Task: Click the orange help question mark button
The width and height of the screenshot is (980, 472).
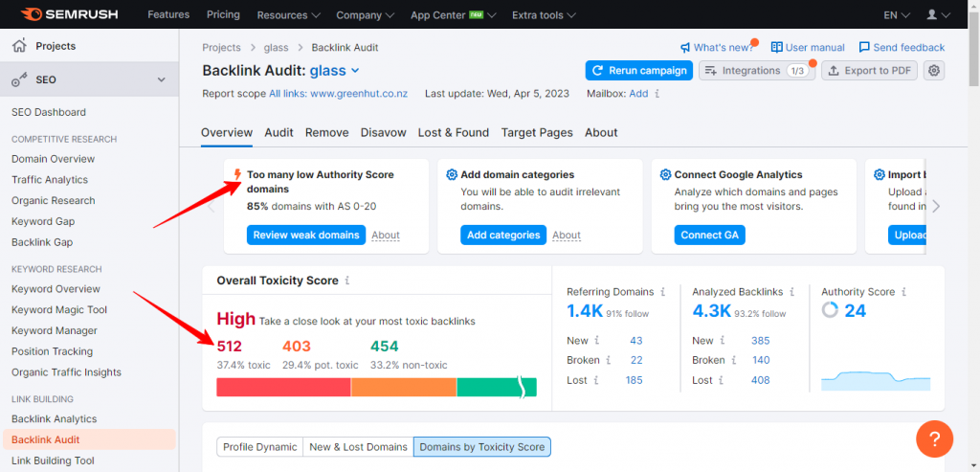Action: [934, 438]
